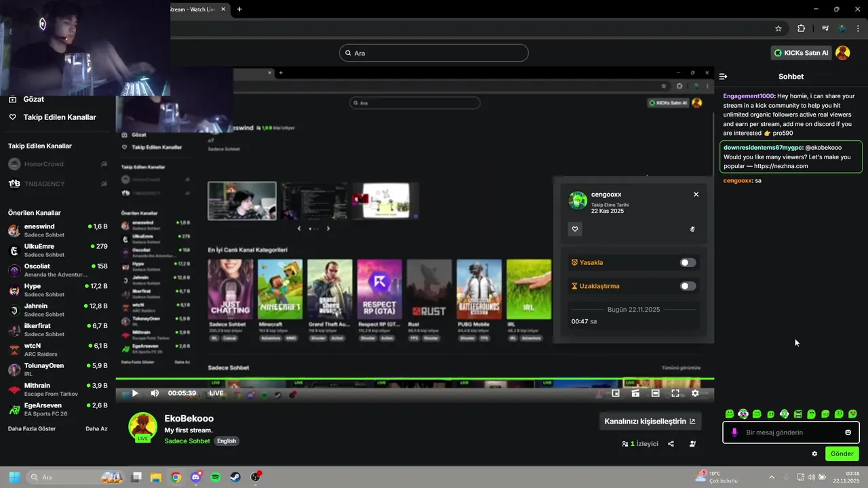The image size is (868, 488).
Task: Collapse list with Daha Az
Action: (x=96, y=429)
